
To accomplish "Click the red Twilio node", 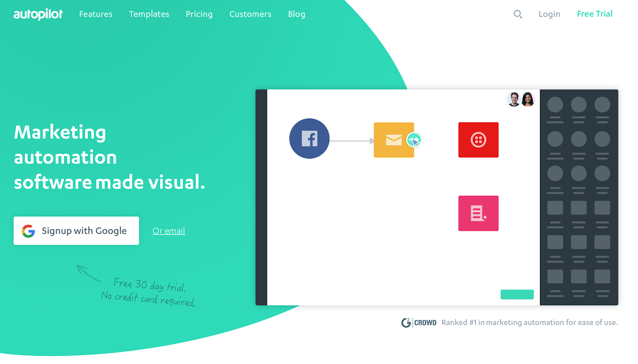I will (478, 140).
